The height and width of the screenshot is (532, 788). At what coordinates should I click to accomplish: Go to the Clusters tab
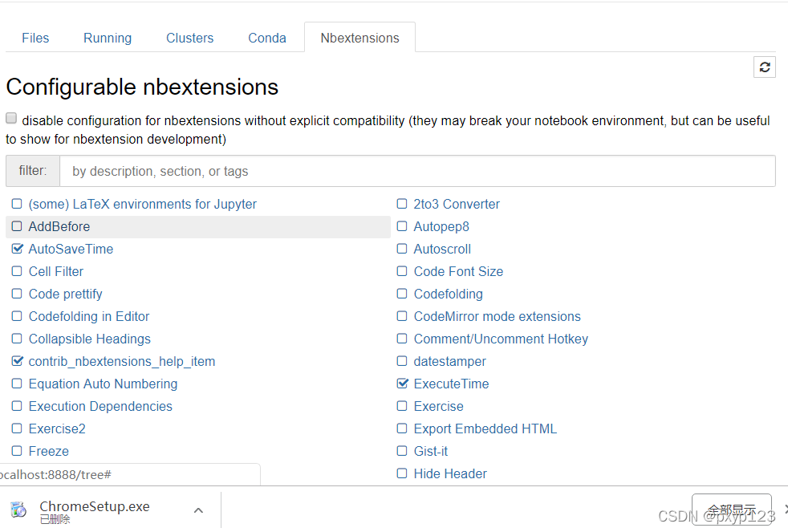pos(190,38)
